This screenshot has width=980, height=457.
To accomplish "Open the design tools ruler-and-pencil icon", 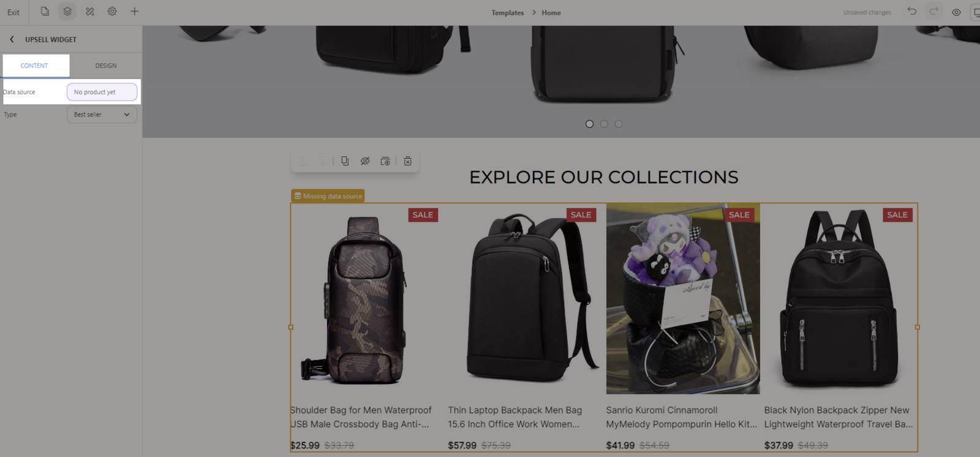I will (90, 12).
